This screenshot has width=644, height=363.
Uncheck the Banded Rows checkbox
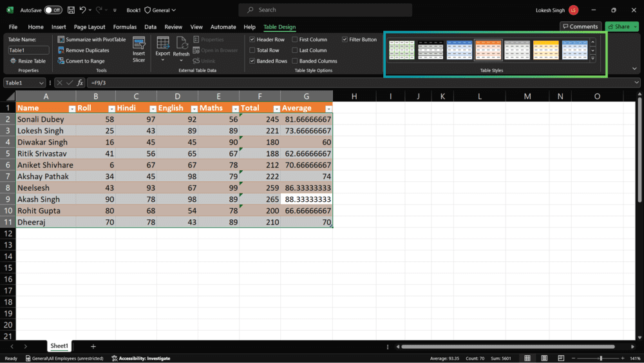pyautogui.click(x=252, y=61)
